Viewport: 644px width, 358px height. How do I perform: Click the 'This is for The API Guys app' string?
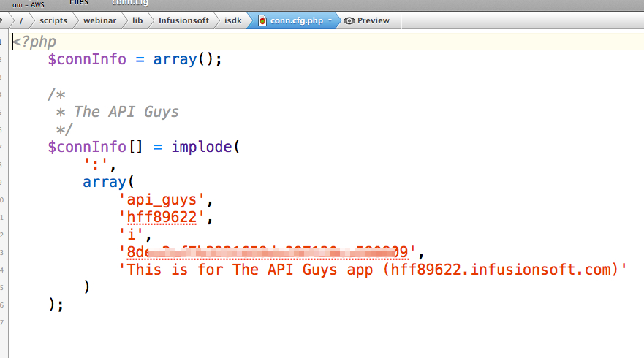373,270
